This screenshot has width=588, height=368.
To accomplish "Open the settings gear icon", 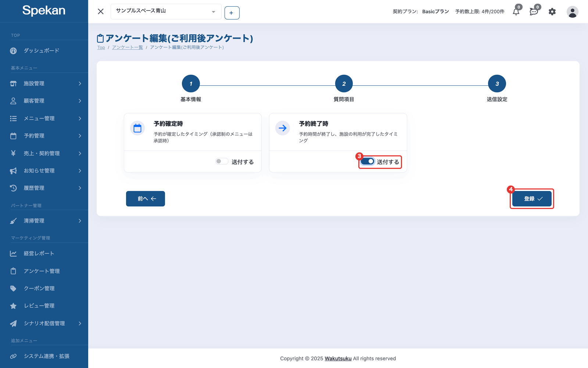I will pyautogui.click(x=552, y=12).
